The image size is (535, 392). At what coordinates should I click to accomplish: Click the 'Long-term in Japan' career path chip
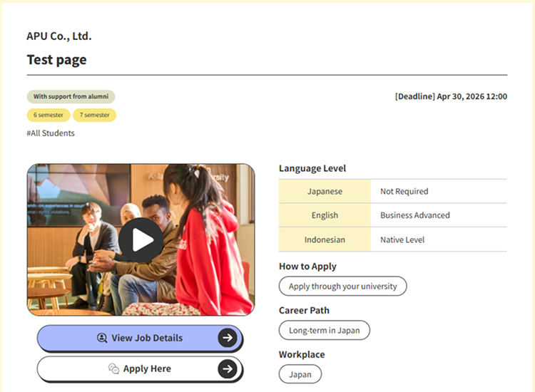click(x=324, y=331)
